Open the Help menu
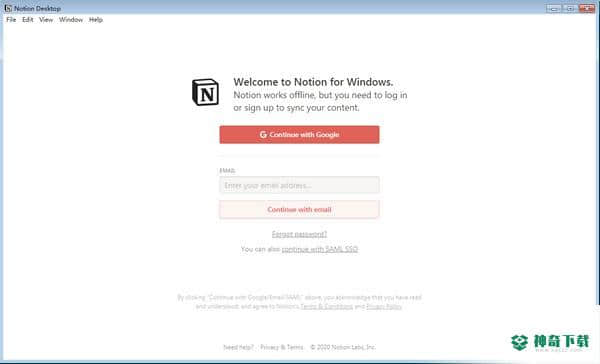The height and width of the screenshot is (364, 600). [96, 20]
